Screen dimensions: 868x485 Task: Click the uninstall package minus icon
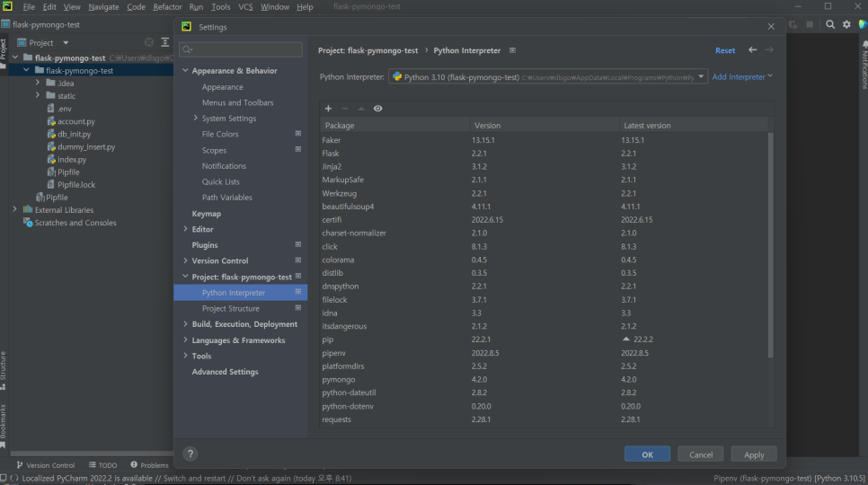tap(345, 109)
